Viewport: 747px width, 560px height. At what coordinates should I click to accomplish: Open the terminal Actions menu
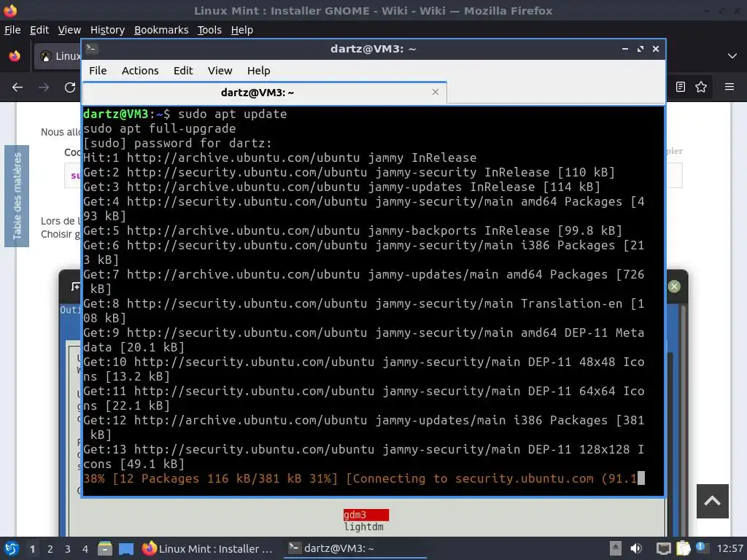[x=140, y=71]
